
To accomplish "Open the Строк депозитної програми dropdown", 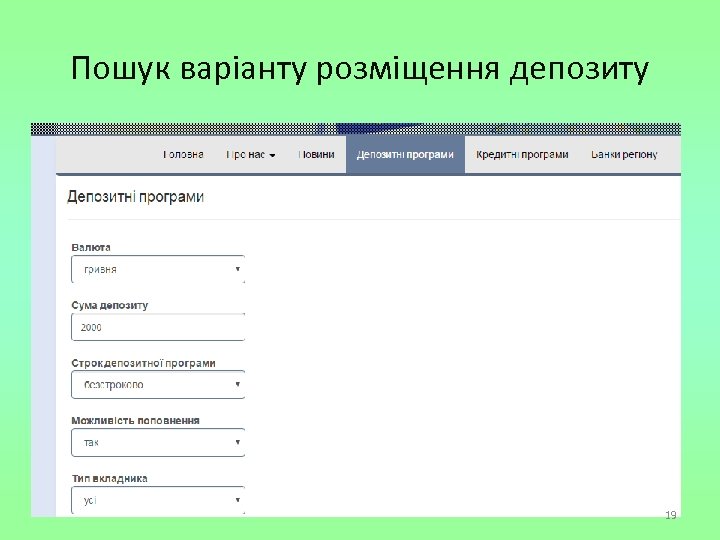I will click(158, 385).
